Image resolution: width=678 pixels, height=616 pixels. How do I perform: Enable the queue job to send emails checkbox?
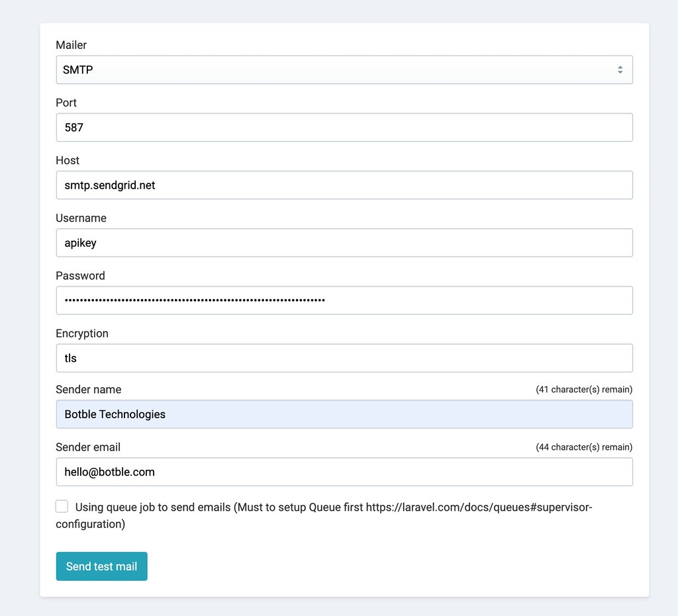tap(62, 506)
